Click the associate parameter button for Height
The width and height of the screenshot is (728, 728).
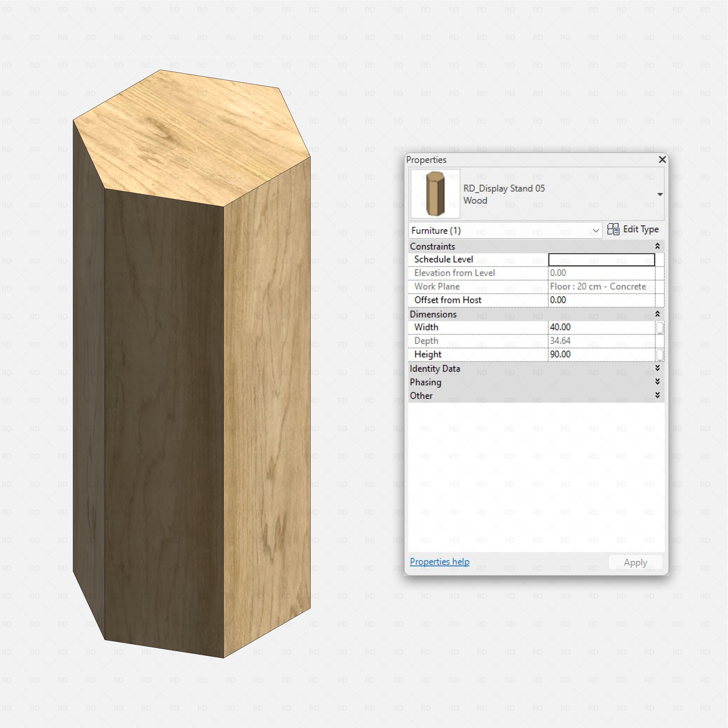click(660, 355)
